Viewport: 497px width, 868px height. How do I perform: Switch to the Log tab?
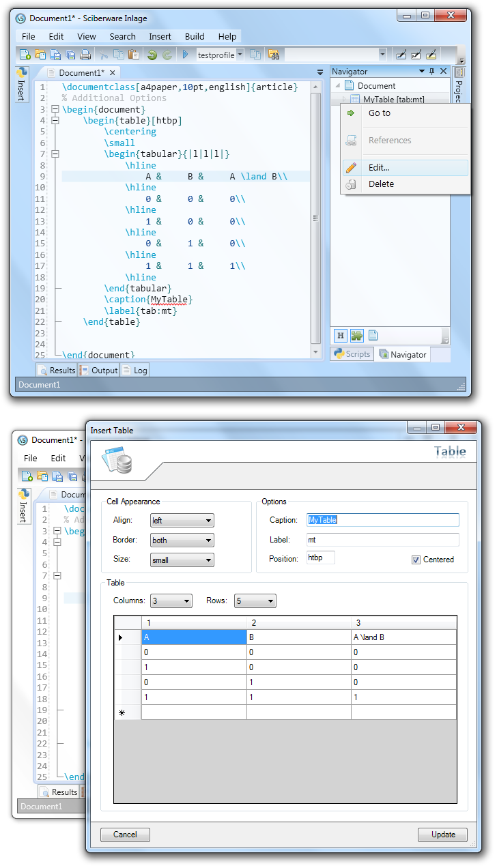[x=135, y=371]
